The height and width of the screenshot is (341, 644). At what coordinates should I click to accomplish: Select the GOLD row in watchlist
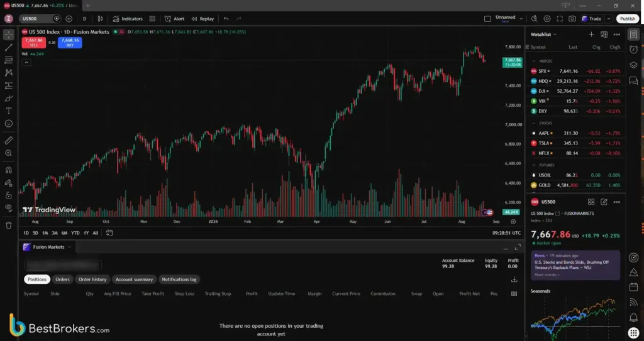click(575, 185)
